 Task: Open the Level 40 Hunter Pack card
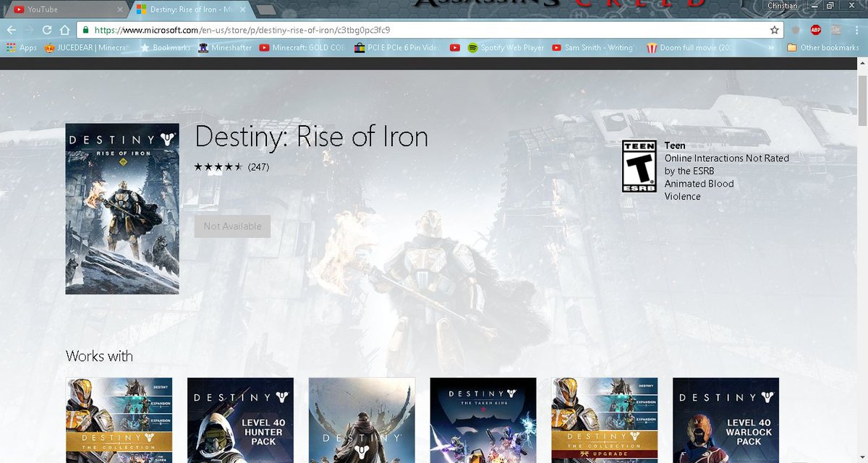240,420
